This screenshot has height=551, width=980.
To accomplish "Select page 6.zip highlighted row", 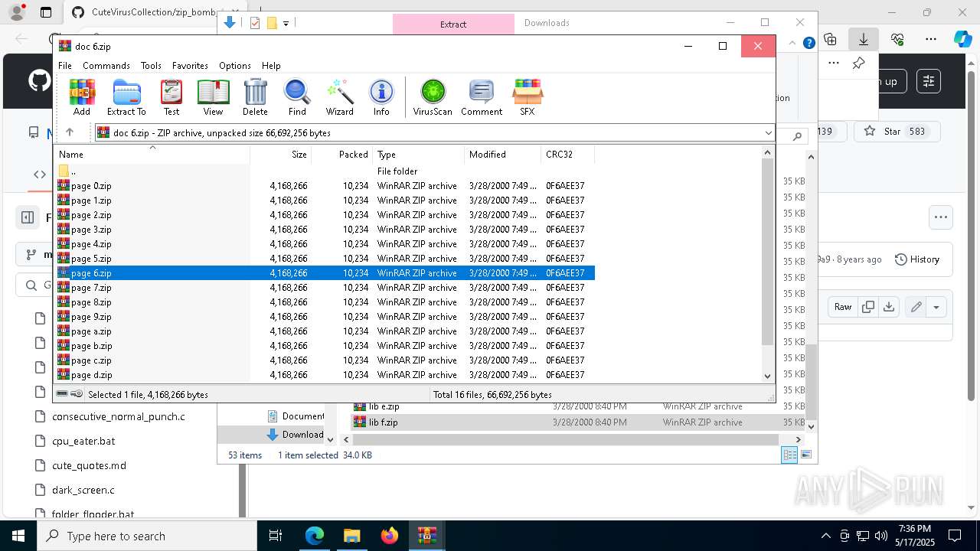I will coord(325,273).
